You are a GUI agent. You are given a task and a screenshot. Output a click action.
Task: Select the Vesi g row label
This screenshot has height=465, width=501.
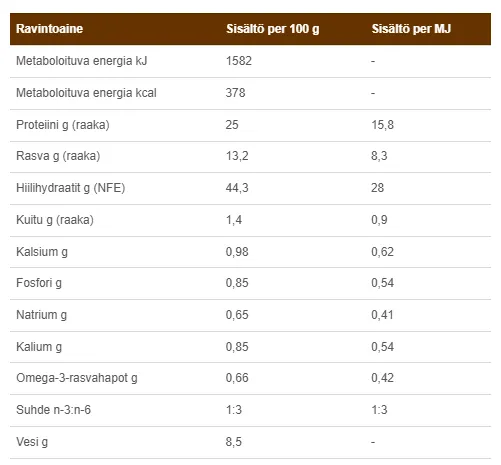pyautogui.click(x=32, y=442)
